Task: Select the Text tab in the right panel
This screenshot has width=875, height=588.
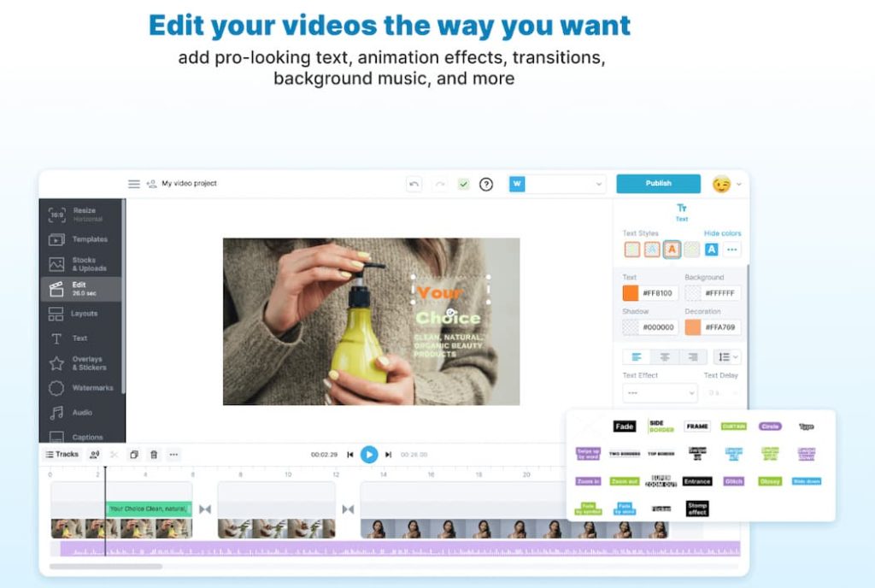Action: [682, 212]
